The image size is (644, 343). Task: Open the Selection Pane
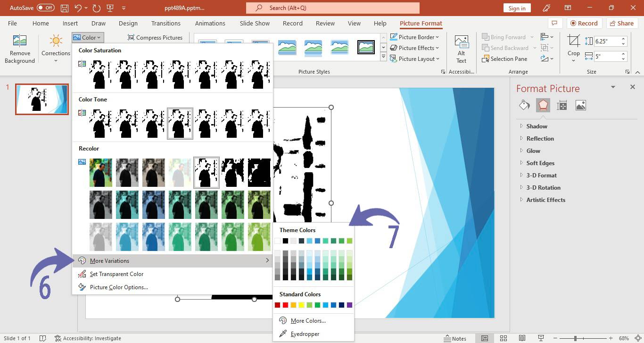point(504,59)
